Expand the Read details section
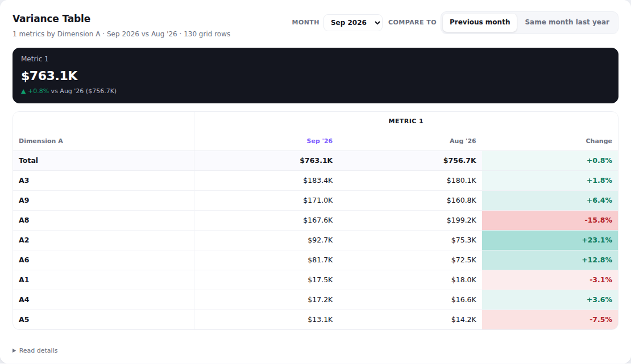Screen dimensions: 631x364 [35, 351]
